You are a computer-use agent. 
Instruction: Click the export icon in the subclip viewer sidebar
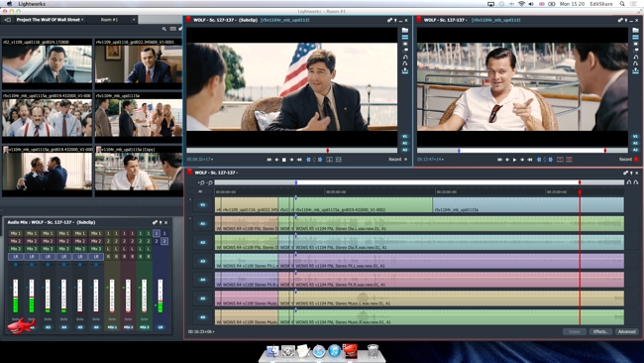point(405,70)
